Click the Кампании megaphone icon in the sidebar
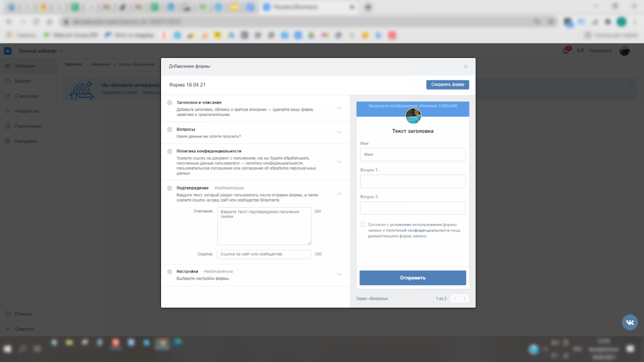Image resolution: width=644 pixels, height=362 pixels. 8,66
